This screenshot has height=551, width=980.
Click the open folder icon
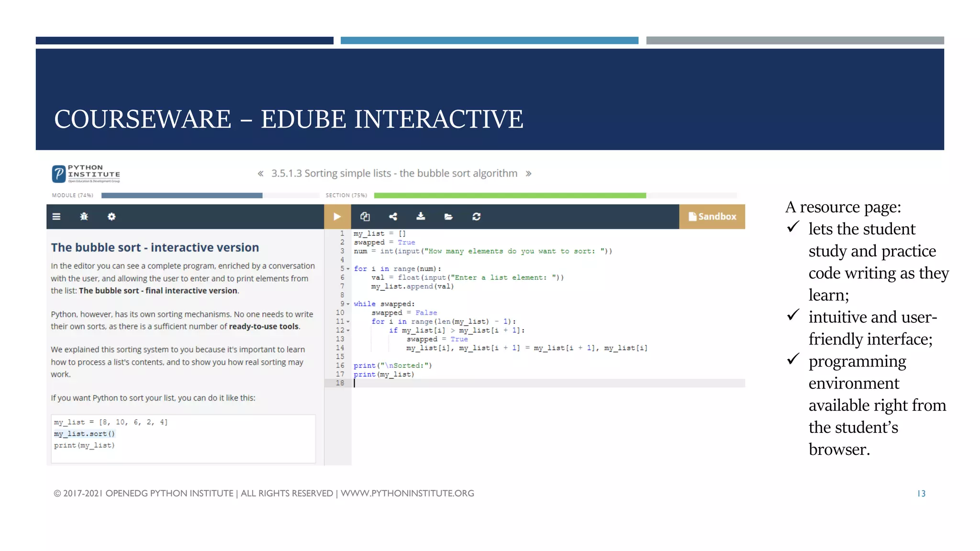(448, 217)
